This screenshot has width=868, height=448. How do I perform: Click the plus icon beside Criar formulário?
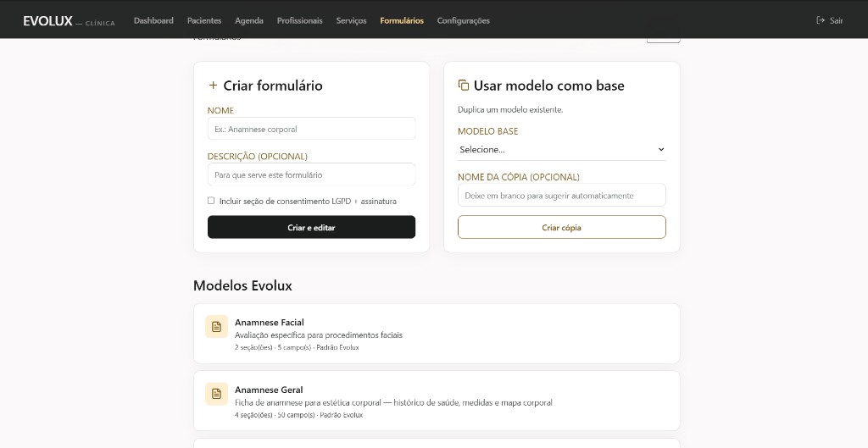click(213, 86)
